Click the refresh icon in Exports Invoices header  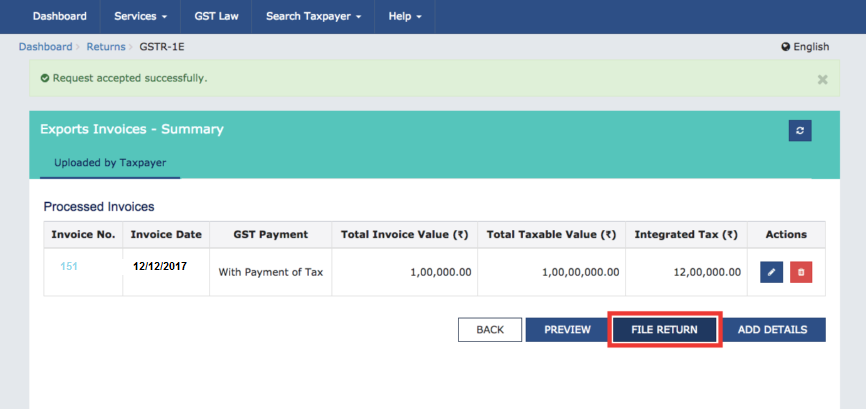[x=799, y=130]
